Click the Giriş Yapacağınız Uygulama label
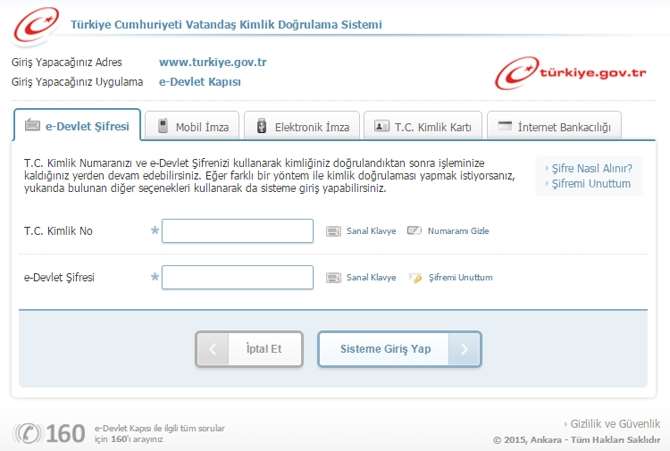This screenshot has width=670, height=451. (77, 82)
